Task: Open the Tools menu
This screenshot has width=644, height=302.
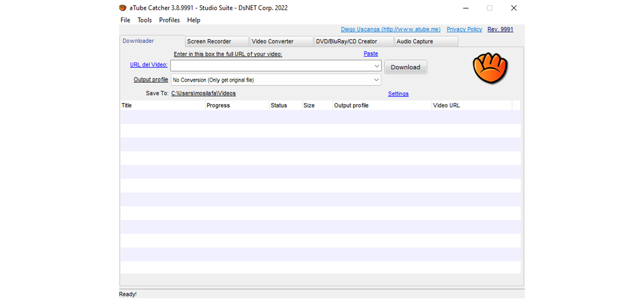Action: (x=145, y=20)
